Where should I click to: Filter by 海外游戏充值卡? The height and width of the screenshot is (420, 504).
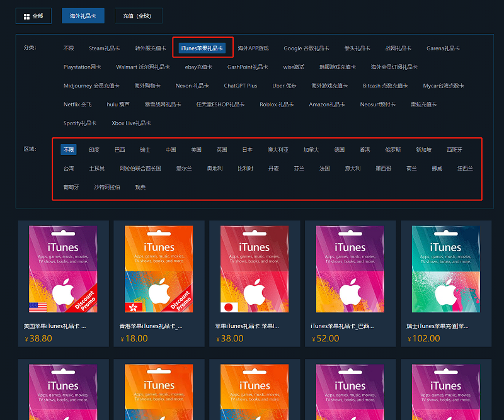coord(329,86)
